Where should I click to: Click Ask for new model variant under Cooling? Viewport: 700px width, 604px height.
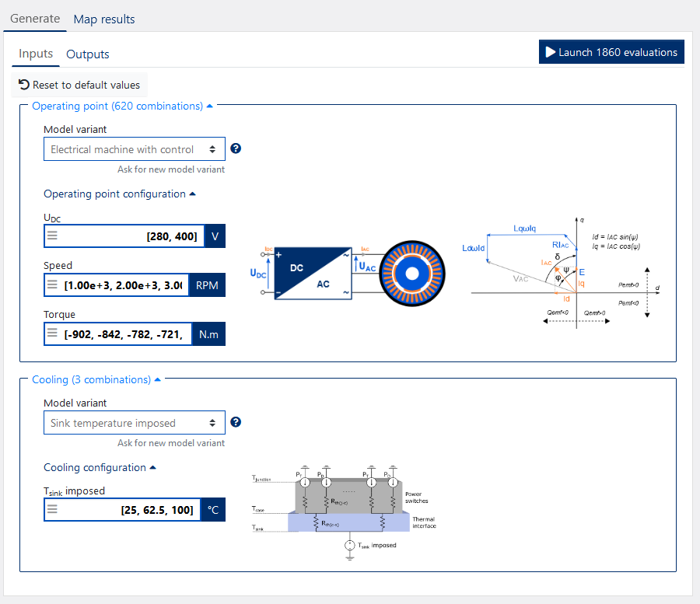point(171,443)
